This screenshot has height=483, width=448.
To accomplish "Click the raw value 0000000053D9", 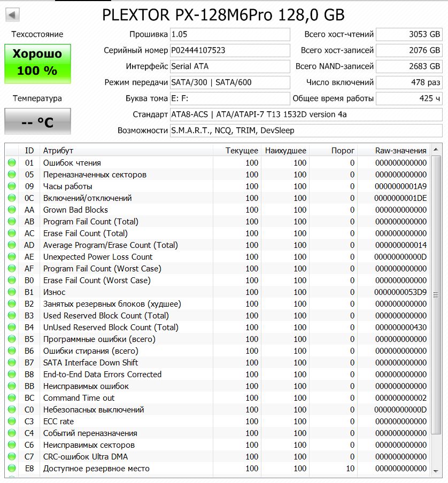I will coord(401,292).
